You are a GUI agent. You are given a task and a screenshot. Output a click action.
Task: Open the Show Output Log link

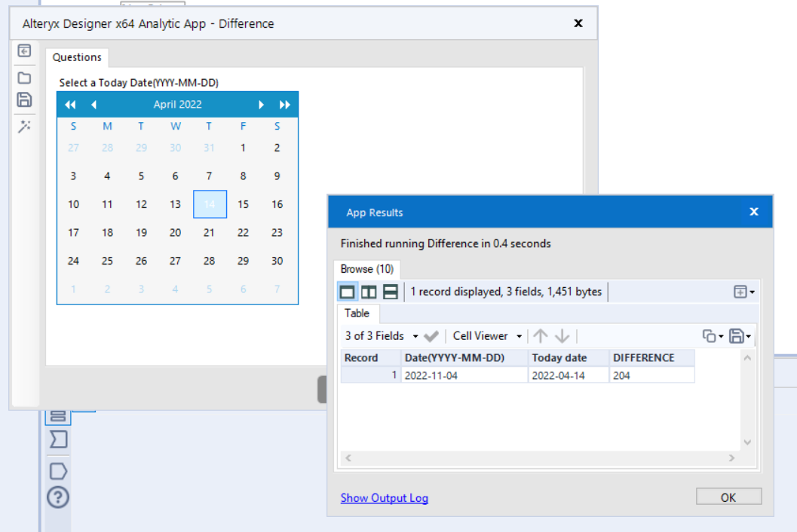[x=385, y=498]
